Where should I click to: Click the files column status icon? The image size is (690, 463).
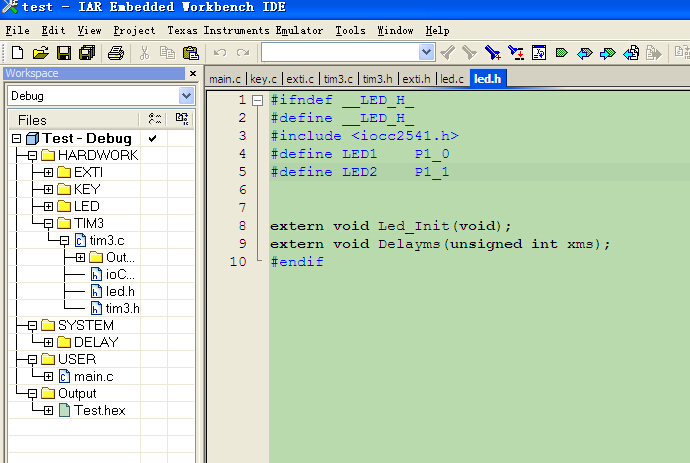(x=155, y=119)
